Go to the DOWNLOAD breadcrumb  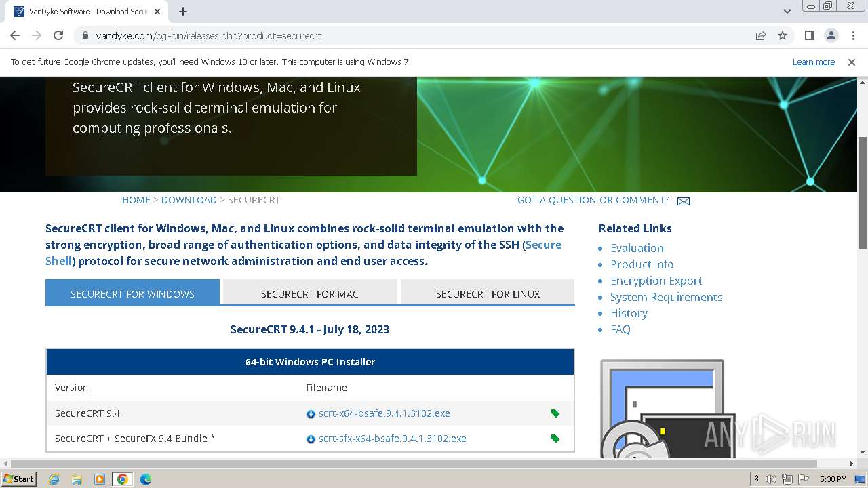pos(189,200)
